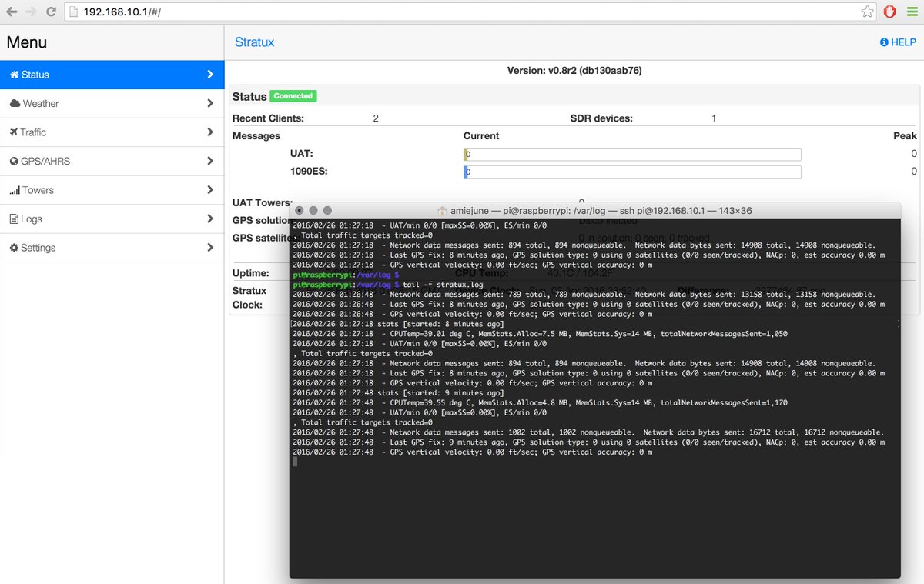Click the page icon in the address bar
The height and width of the screenshot is (584, 924).
click(73, 12)
